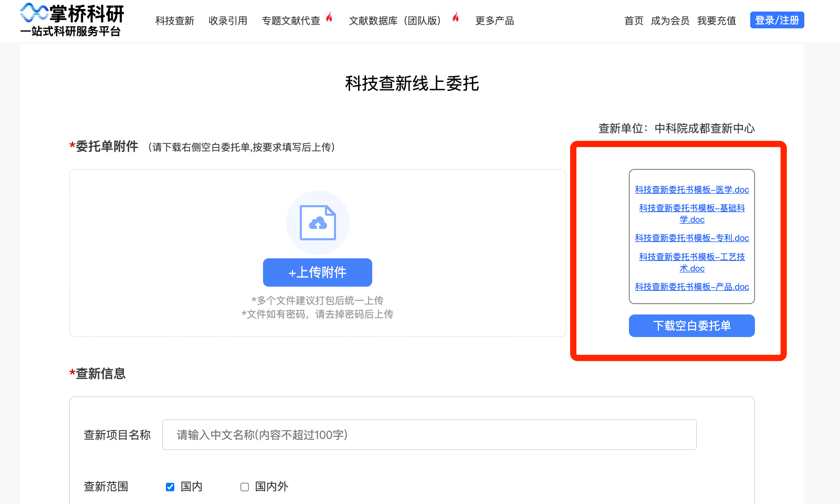Open the 科技查新 menu item
Viewport: 840px width, 504px height.
tap(175, 20)
